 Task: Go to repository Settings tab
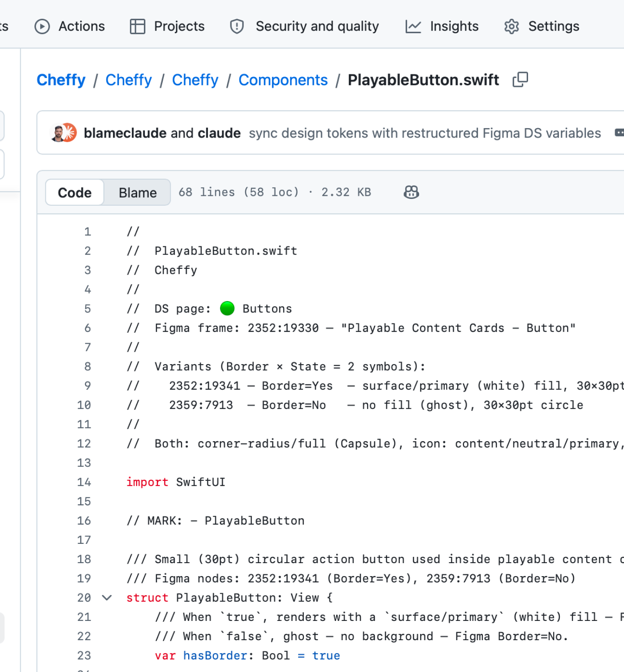[x=542, y=26]
